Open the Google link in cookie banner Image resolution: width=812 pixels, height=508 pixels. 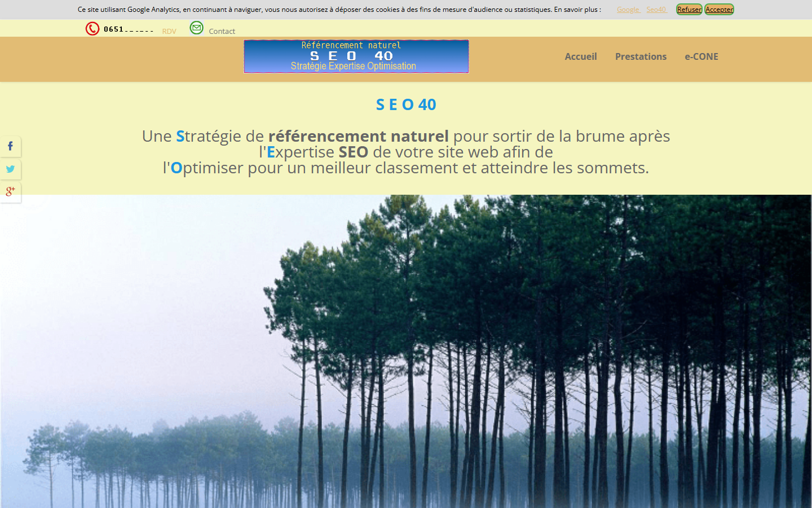(628, 10)
